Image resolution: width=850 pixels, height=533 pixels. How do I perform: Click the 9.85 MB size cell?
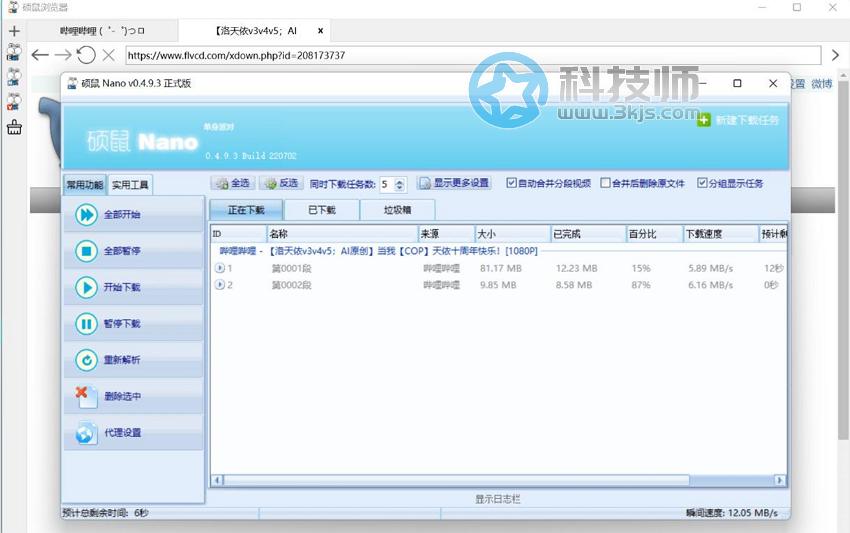pos(498,285)
